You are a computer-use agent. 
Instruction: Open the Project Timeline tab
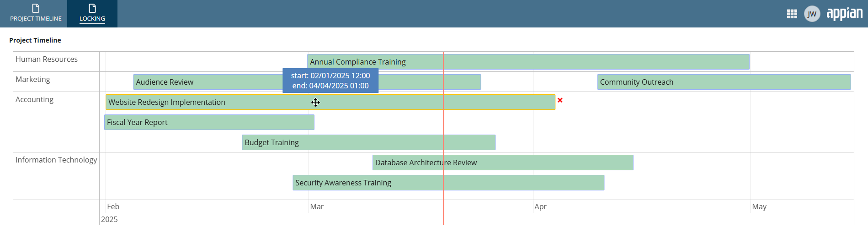tap(36, 14)
